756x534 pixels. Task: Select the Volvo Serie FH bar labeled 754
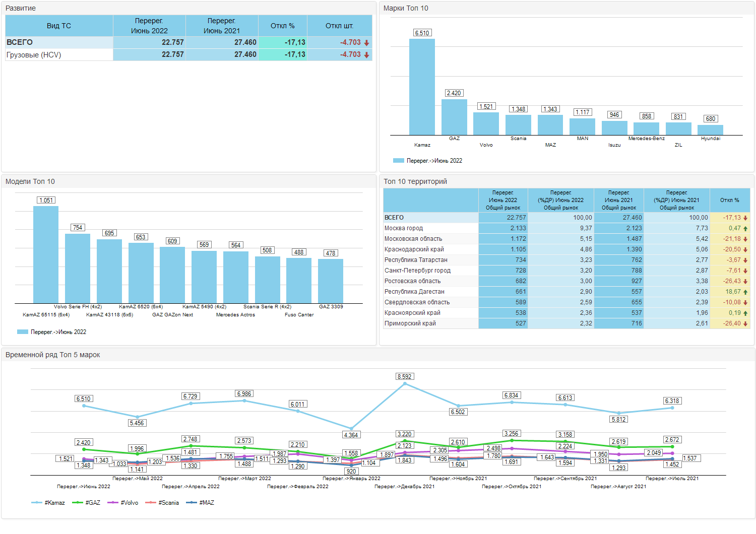coord(78,269)
